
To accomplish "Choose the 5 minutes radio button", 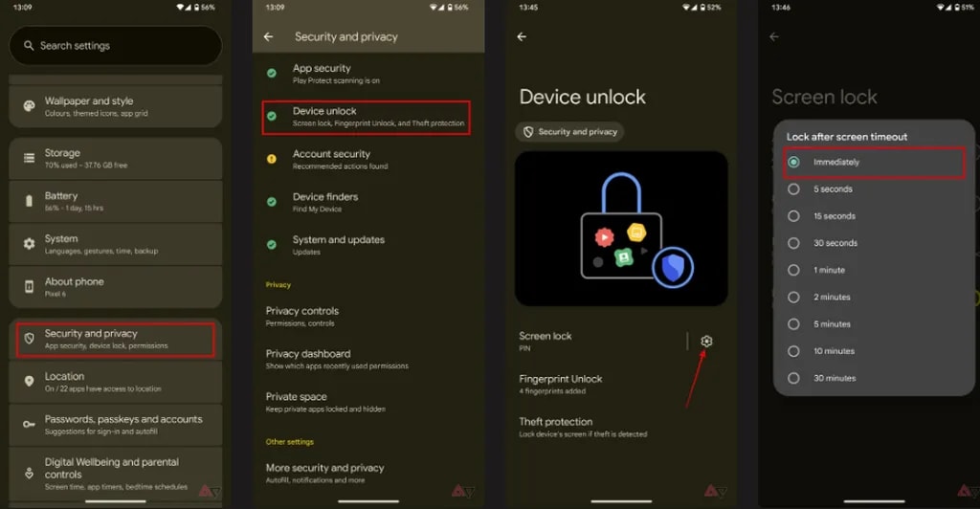I will pyautogui.click(x=793, y=324).
